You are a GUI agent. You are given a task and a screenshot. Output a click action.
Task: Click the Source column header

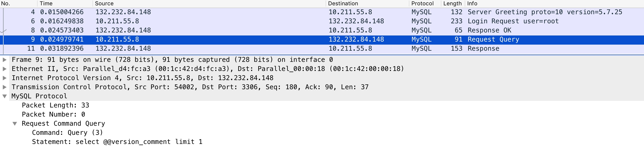pos(209,4)
